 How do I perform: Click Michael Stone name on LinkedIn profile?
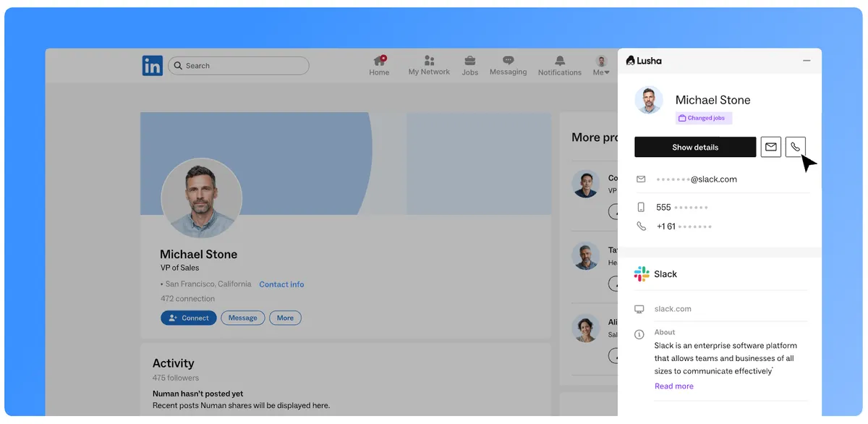tap(199, 255)
